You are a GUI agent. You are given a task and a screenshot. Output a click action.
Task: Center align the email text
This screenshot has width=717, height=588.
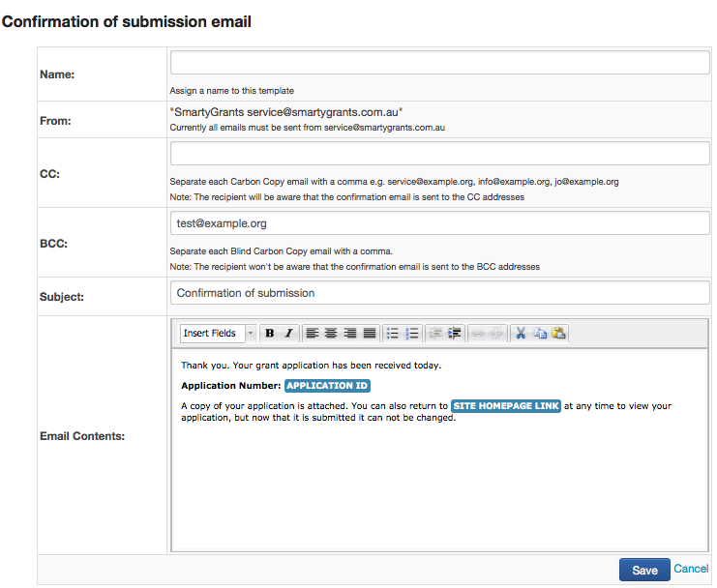(331, 334)
